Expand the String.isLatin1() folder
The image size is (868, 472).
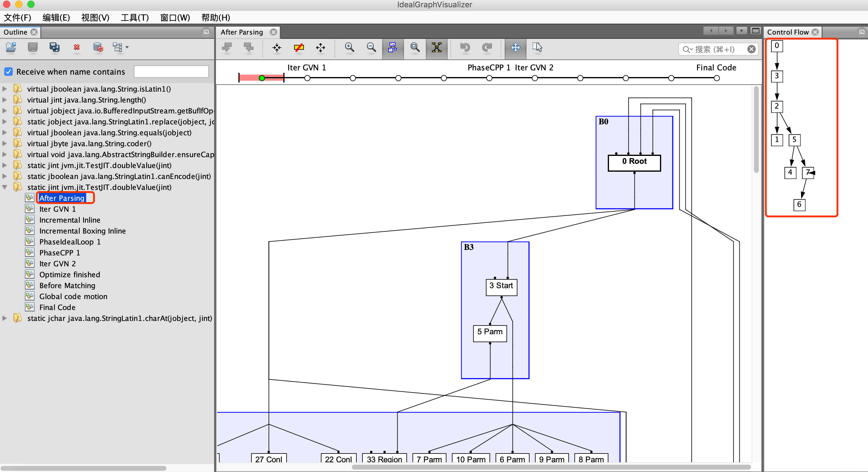(x=5, y=89)
